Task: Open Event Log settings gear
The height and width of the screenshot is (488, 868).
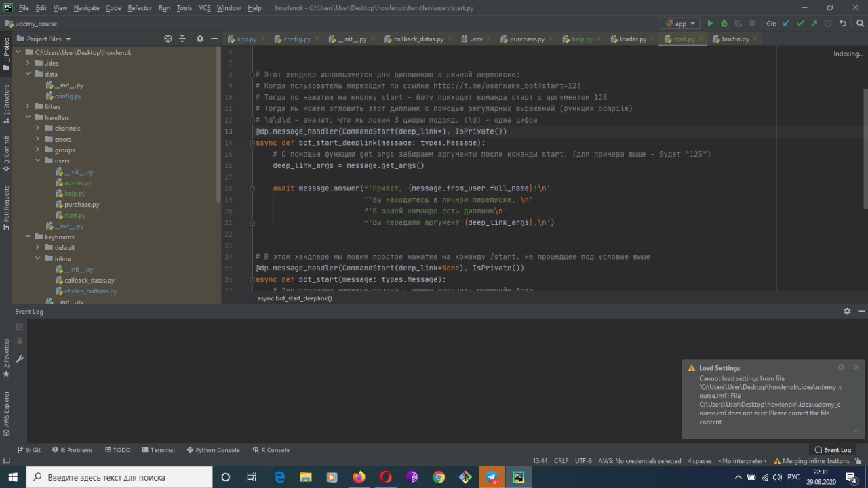Action: click(847, 311)
